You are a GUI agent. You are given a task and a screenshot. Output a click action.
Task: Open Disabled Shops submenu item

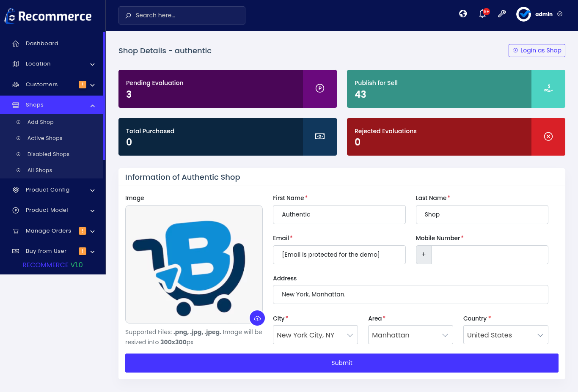click(52, 154)
